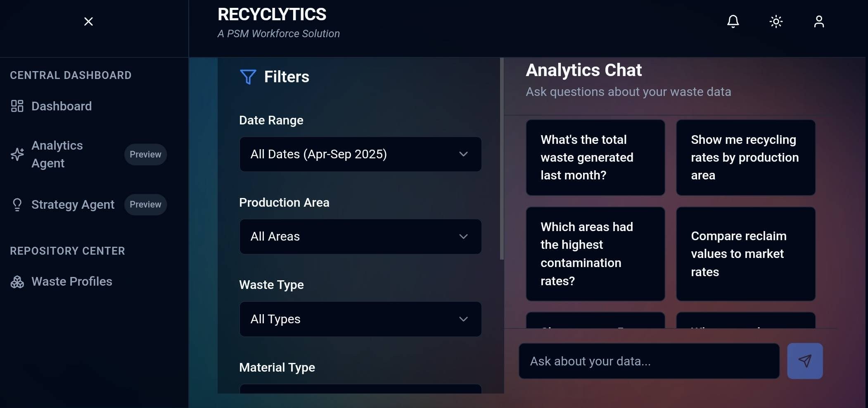The width and height of the screenshot is (868, 408).
Task: Open the Date Range dropdown
Action: pyautogui.click(x=360, y=154)
